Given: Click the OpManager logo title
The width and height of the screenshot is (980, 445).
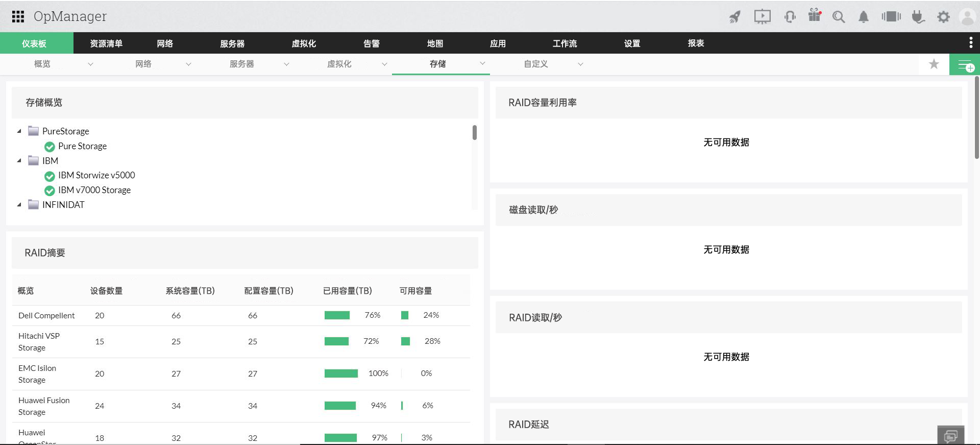Looking at the screenshot, I should coord(70,16).
